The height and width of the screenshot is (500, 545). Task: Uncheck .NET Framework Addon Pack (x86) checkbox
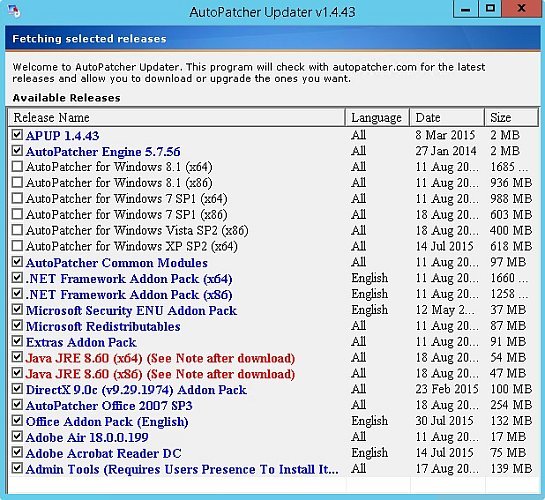point(17,294)
